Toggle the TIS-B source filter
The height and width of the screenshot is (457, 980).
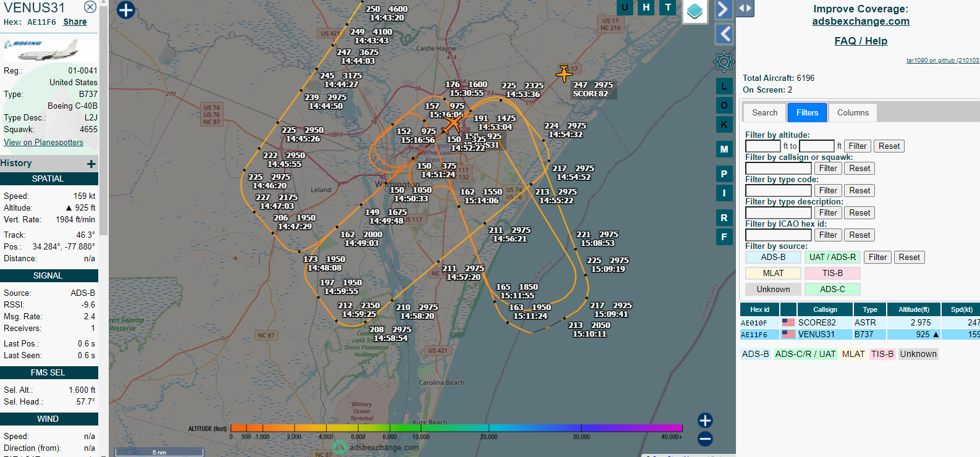coord(832,274)
